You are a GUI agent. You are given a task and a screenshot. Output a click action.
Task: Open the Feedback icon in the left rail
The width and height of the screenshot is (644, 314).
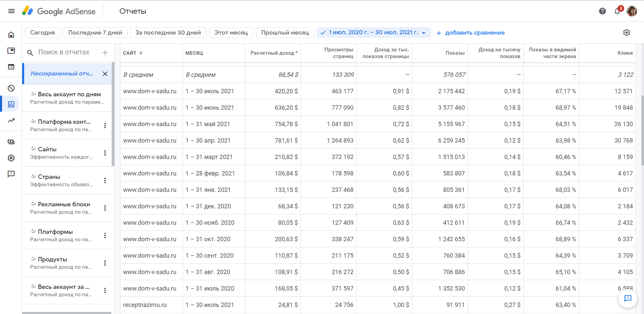point(11,174)
